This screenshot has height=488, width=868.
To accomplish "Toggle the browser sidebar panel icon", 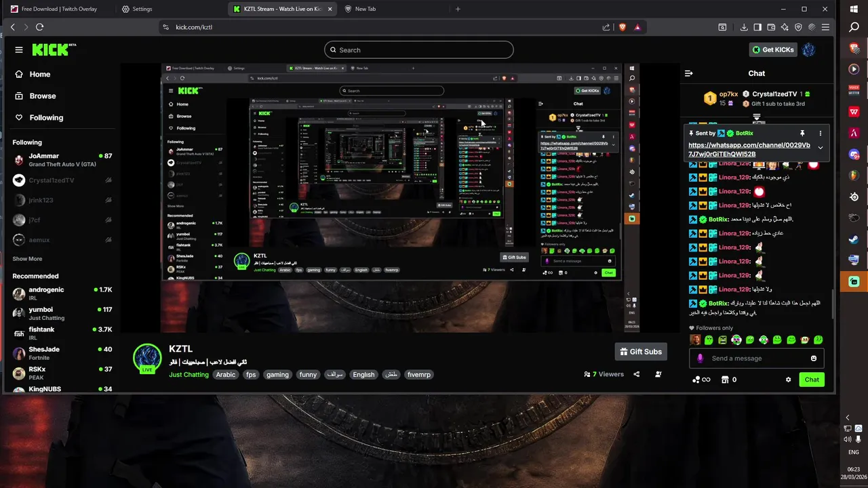I will pos(757,27).
